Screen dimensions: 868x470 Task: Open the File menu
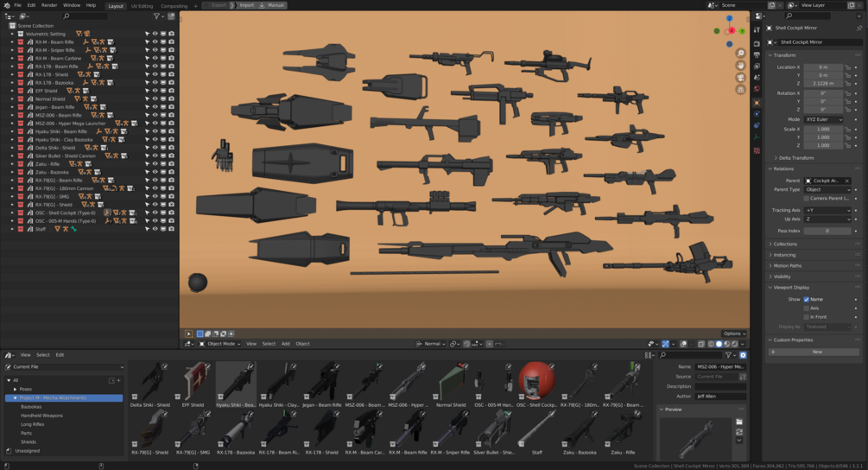click(x=18, y=5)
